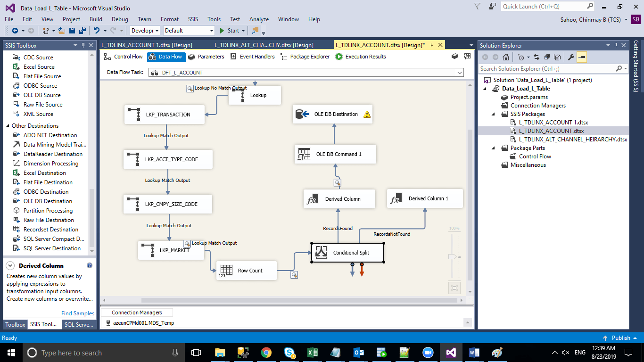Toggle auto-hide pin on SSIS Toolbox

[x=83, y=46]
